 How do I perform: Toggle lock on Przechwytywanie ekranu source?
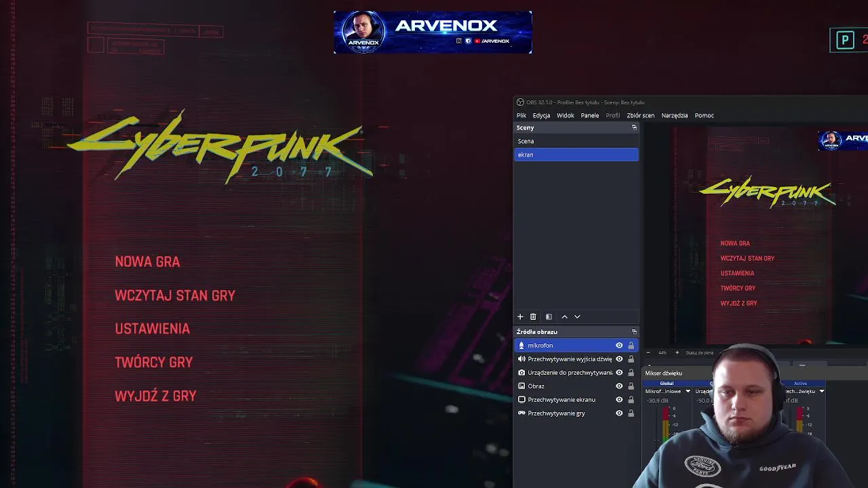tap(631, 400)
